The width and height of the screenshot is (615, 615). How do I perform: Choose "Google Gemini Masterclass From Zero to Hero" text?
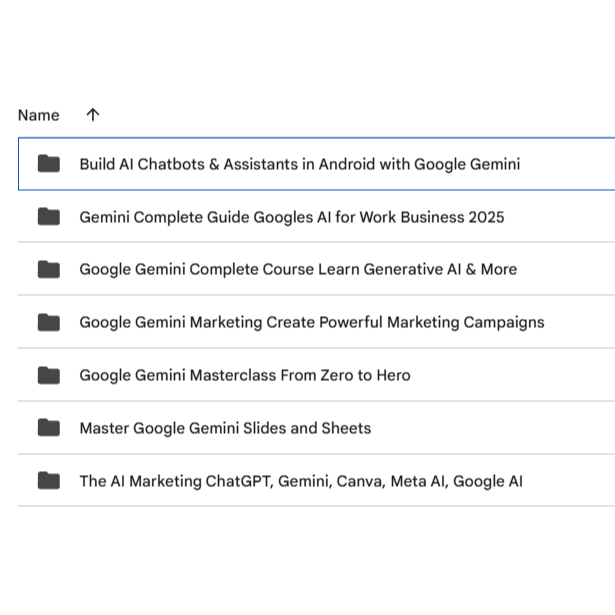point(244,375)
